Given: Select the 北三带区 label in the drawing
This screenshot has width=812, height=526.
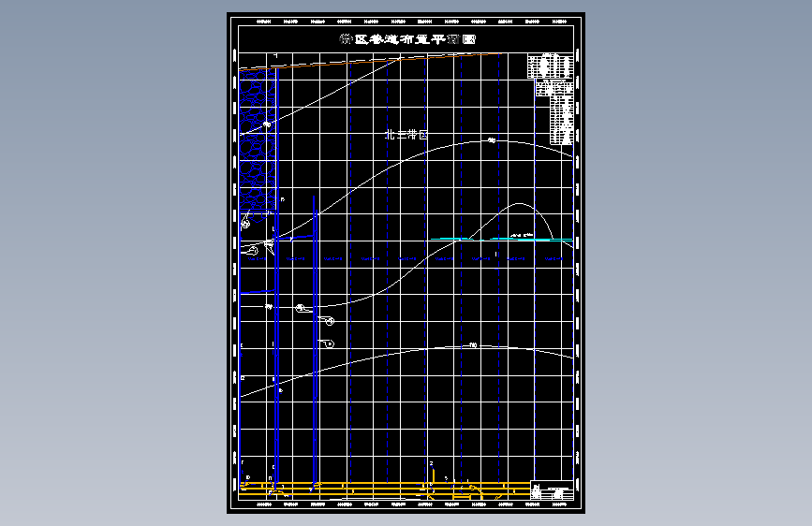Looking at the screenshot, I should coord(406,135).
